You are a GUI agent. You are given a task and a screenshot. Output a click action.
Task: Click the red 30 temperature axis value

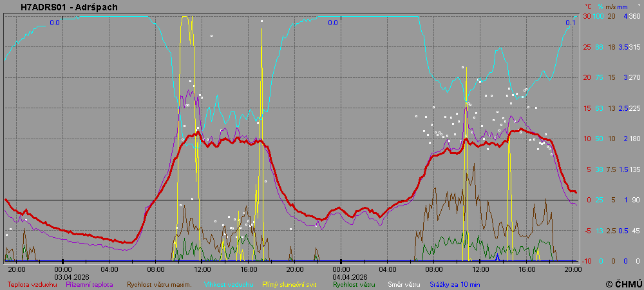[x=587, y=16]
